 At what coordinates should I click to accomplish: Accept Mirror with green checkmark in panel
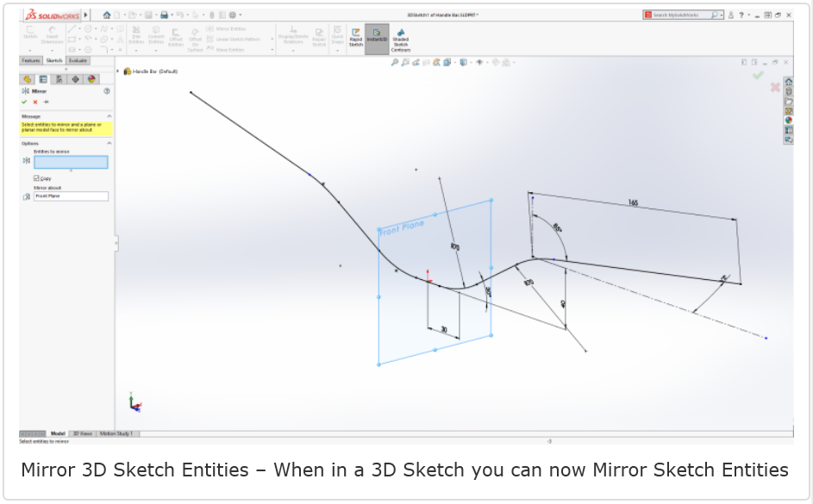click(x=24, y=102)
